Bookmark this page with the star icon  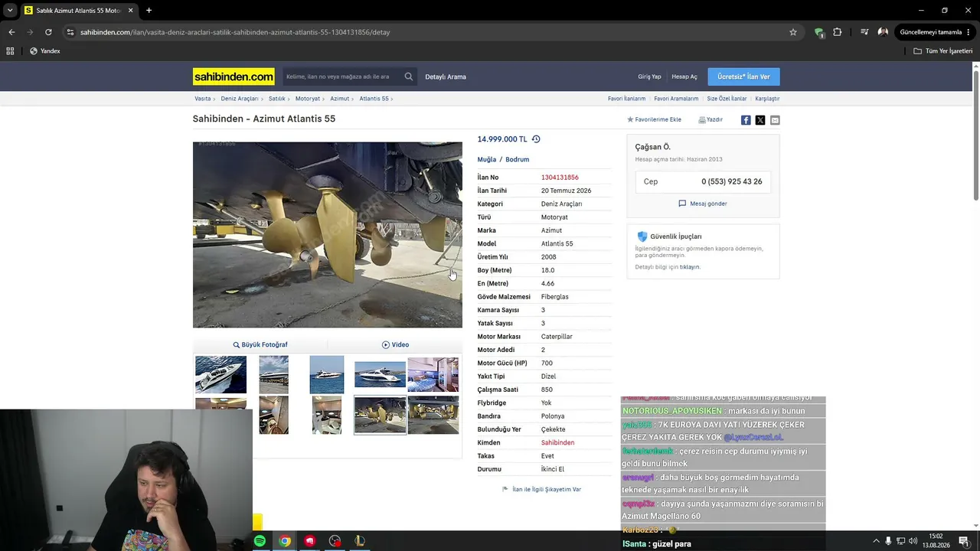point(793,32)
